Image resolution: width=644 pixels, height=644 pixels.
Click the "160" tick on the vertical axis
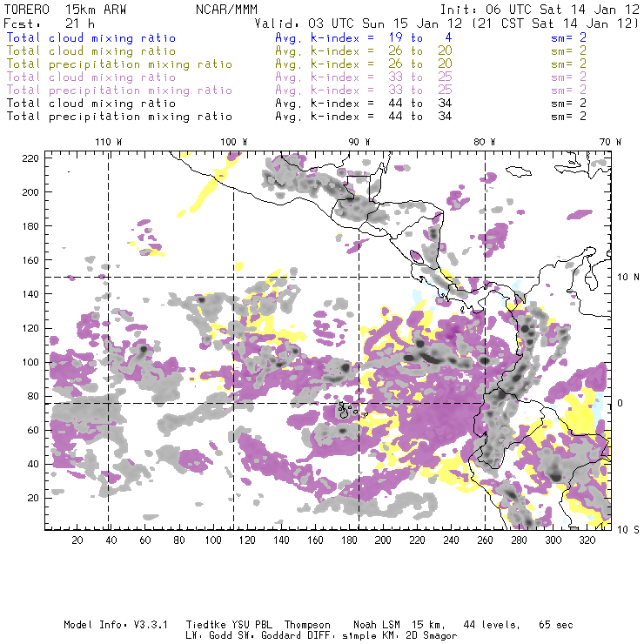tap(30, 260)
